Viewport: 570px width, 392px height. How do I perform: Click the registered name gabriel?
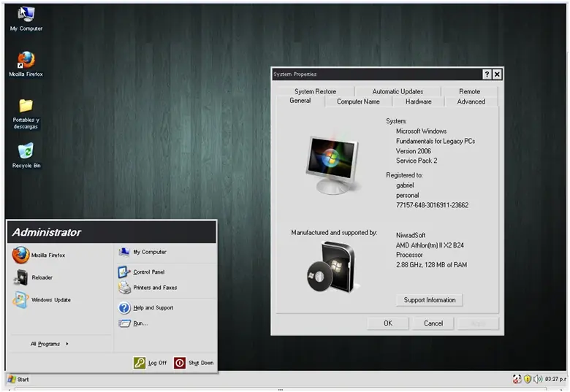405,185
